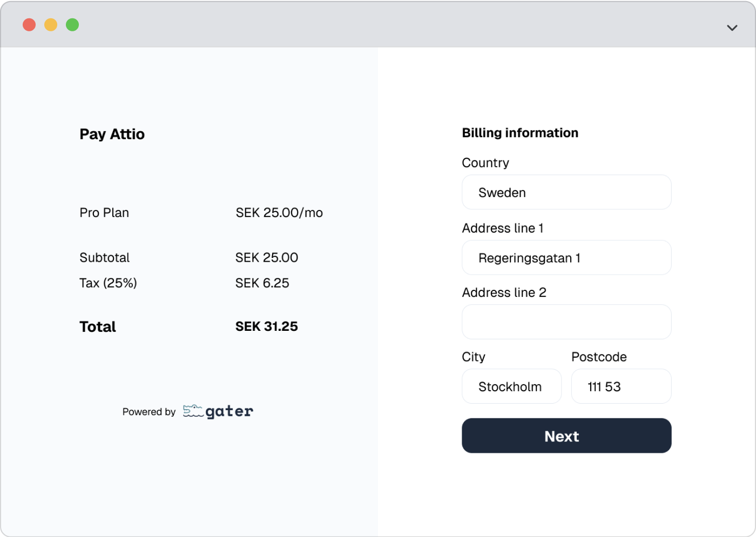Click the Address line 1 field
The height and width of the screenshot is (537, 756).
click(566, 258)
